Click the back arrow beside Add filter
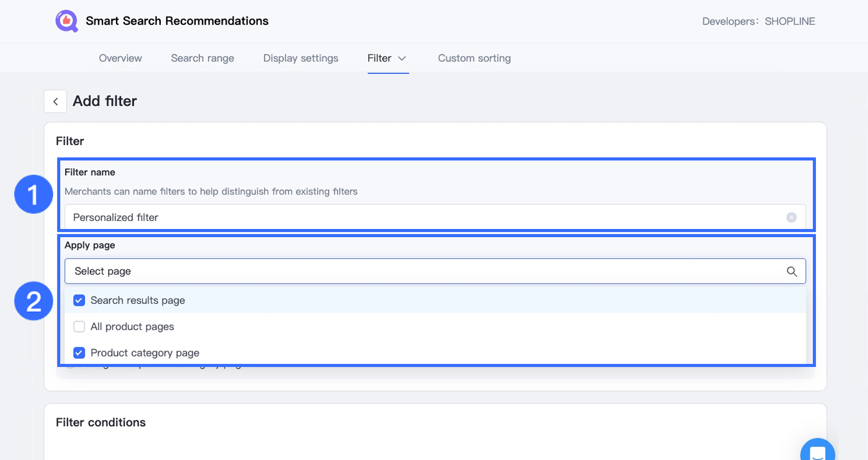This screenshot has width=868, height=460. tap(55, 101)
